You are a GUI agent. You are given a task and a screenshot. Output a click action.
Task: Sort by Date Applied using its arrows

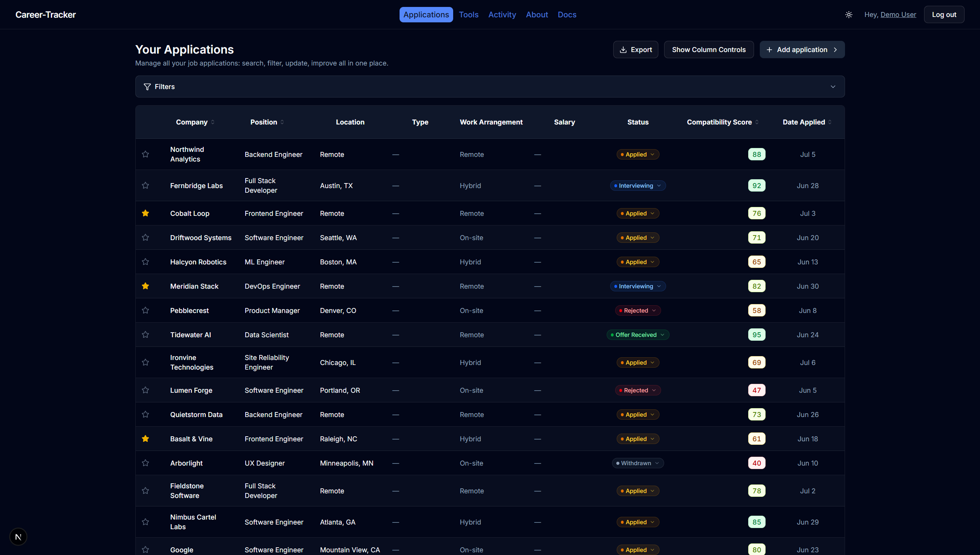coord(830,122)
